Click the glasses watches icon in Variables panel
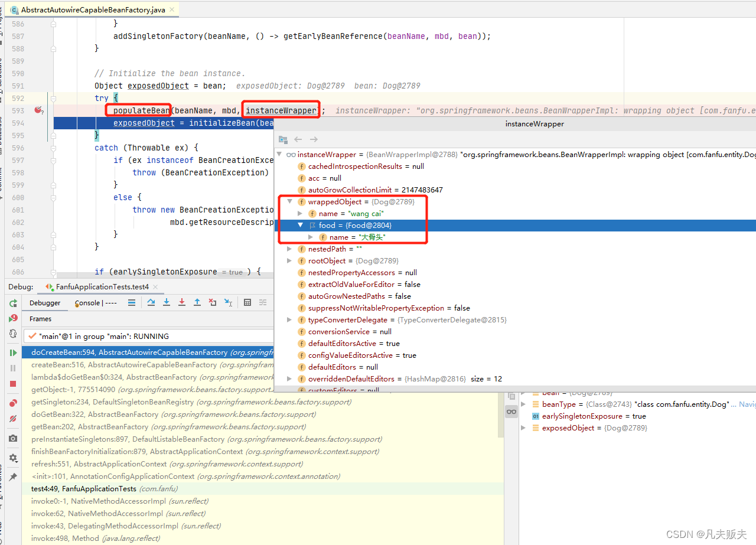756x545 pixels. (x=511, y=412)
